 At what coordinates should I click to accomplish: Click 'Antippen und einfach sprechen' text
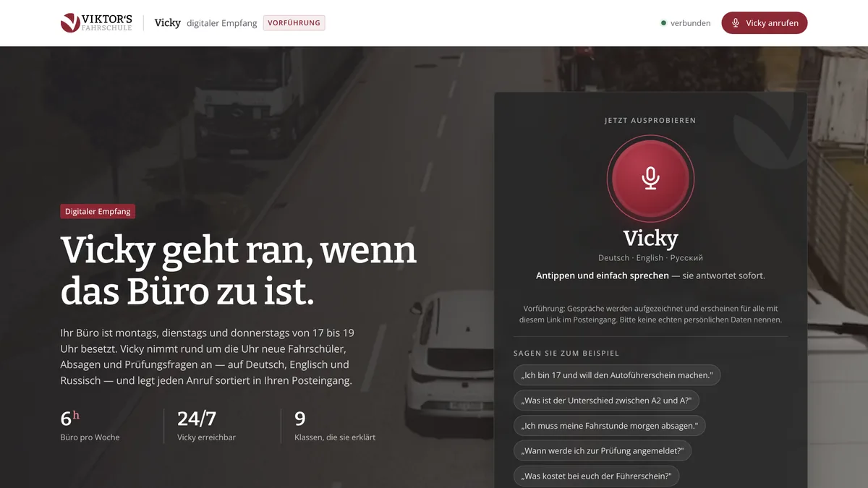(603, 275)
